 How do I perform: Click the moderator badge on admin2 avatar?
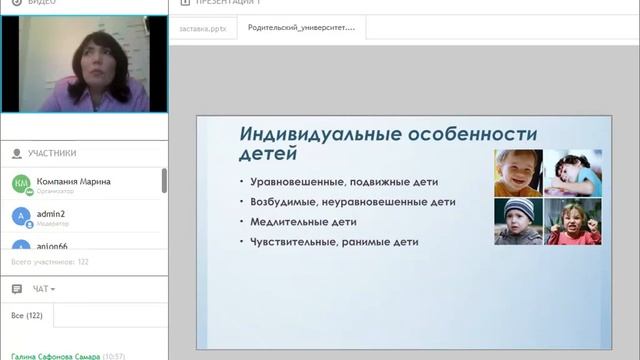(29, 224)
